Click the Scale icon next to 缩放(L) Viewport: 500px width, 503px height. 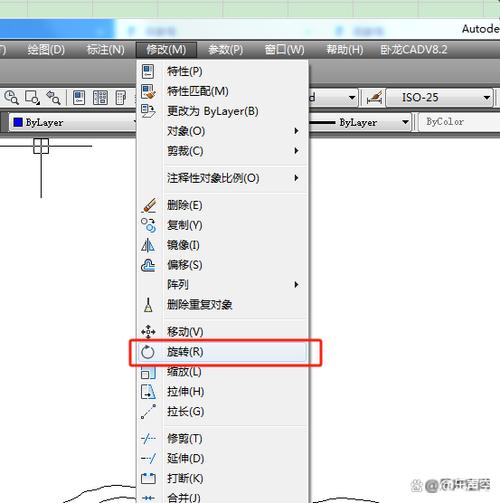[x=148, y=373]
